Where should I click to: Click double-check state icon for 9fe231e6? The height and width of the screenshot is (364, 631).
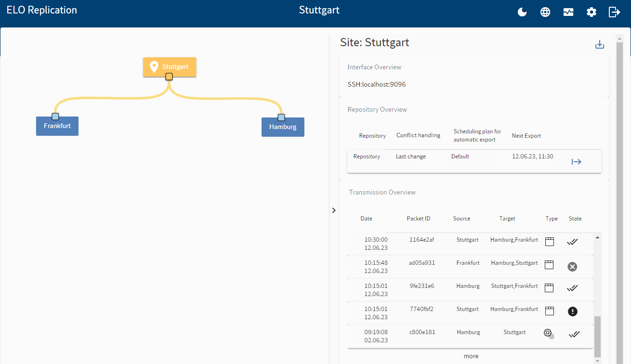tap(572, 288)
